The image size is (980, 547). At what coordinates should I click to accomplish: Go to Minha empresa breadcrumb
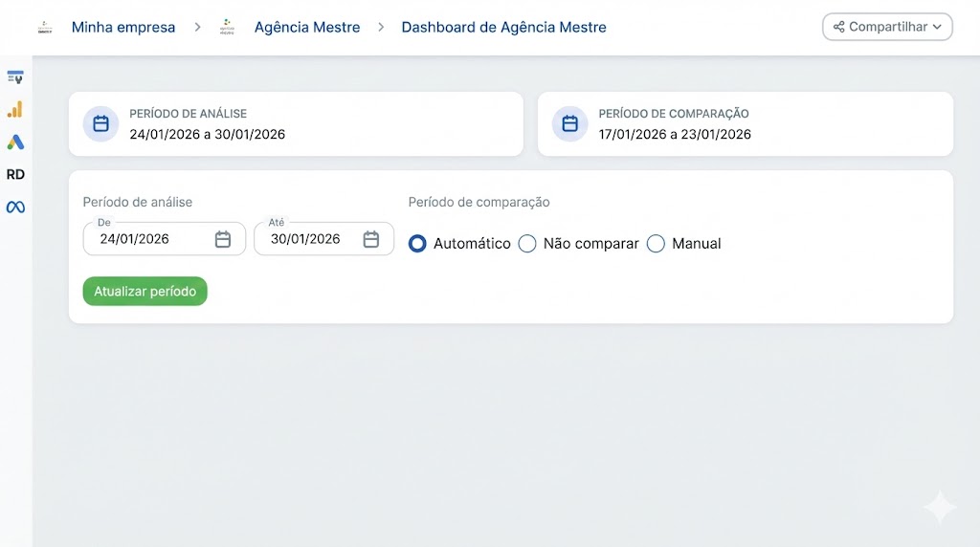click(123, 28)
